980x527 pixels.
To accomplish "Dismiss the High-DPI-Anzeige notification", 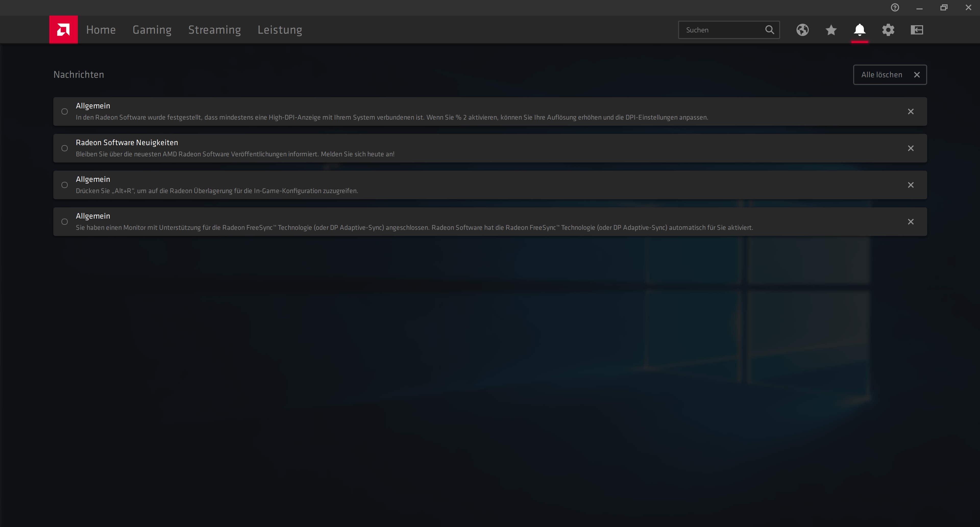I will 910,111.
